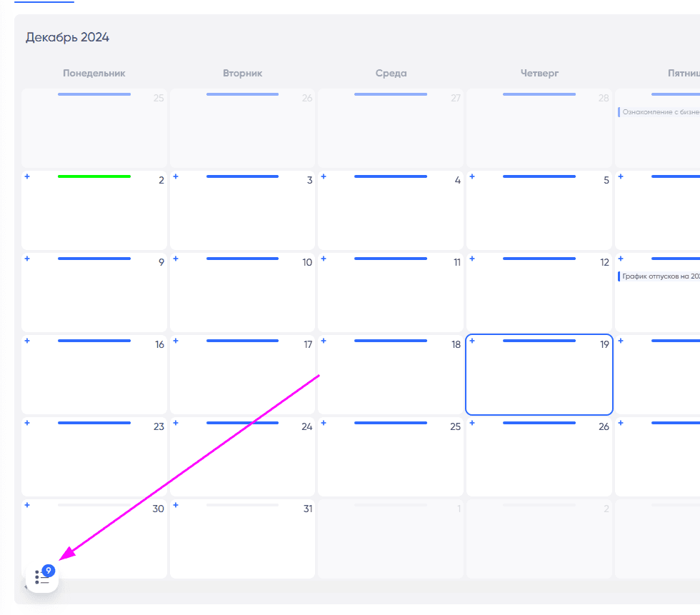Image resolution: width=700 pixels, height=615 pixels.
Task: Add event with plus on December 31
Action: pyautogui.click(x=176, y=505)
